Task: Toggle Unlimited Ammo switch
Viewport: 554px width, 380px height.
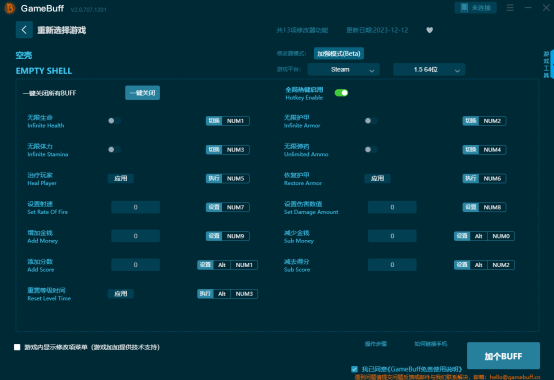Action: (371, 149)
